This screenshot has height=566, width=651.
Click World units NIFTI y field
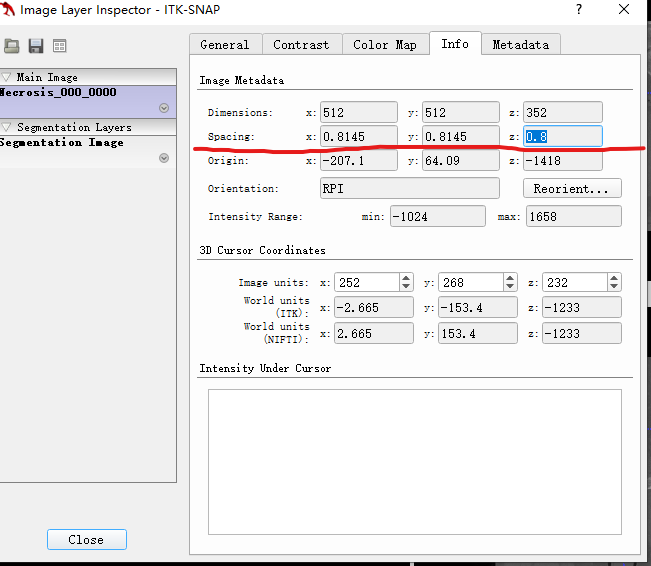click(478, 333)
